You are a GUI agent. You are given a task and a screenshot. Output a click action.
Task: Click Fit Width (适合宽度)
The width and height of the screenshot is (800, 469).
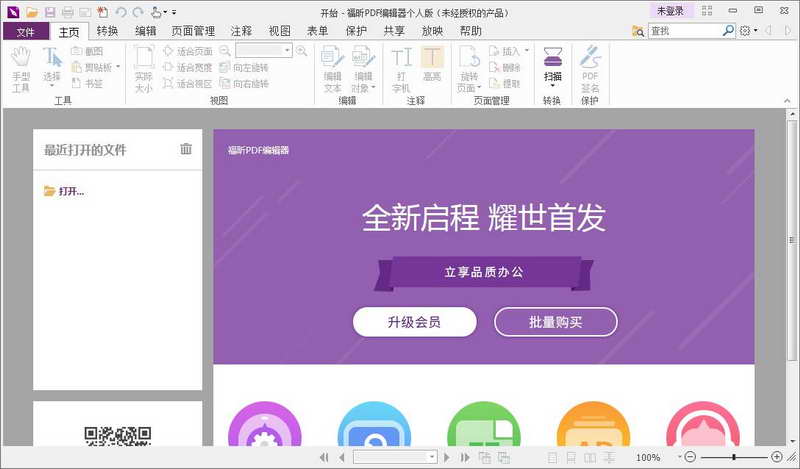pyautogui.click(x=188, y=67)
